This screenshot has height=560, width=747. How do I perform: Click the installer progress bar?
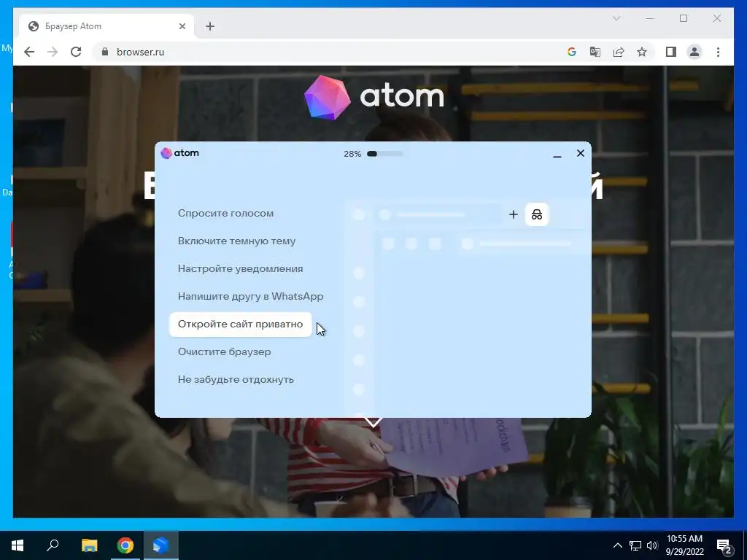[385, 154]
